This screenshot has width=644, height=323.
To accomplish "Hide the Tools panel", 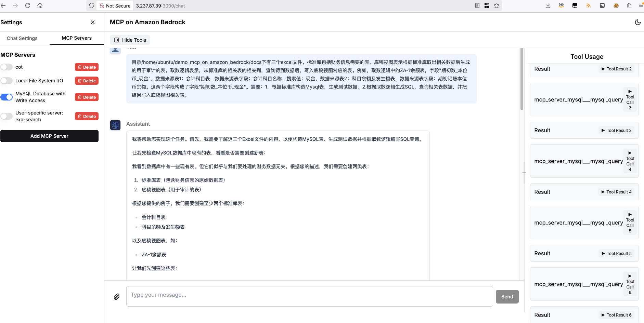I will tap(130, 40).
